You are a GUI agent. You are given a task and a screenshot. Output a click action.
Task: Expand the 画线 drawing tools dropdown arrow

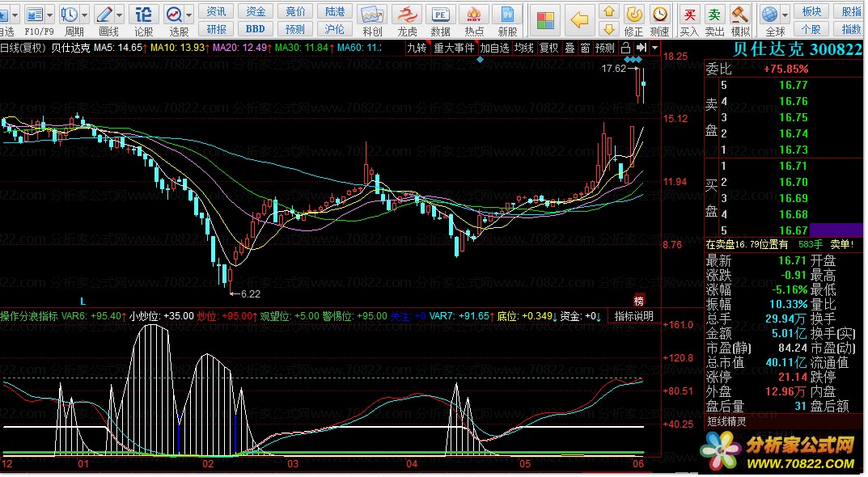[x=119, y=15]
